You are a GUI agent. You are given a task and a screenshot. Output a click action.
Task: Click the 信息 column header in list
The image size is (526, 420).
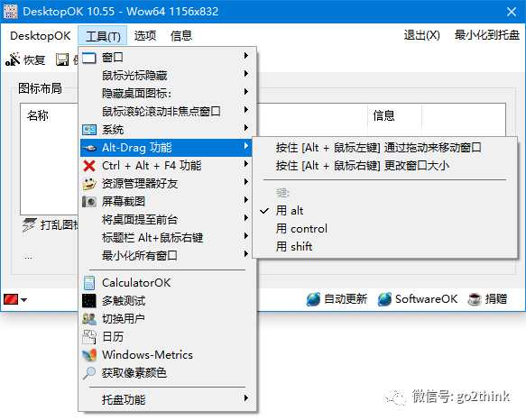pyautogui.click(x=383, y=116)
